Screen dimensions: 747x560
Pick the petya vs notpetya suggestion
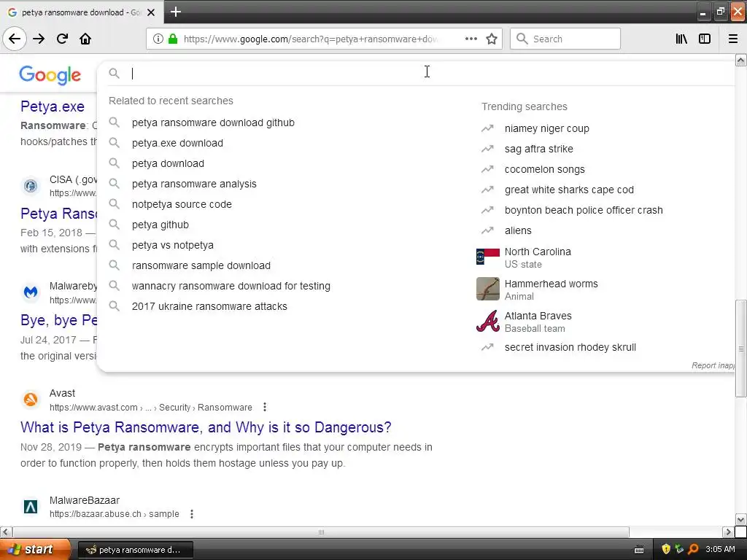[x=172, y=245]
